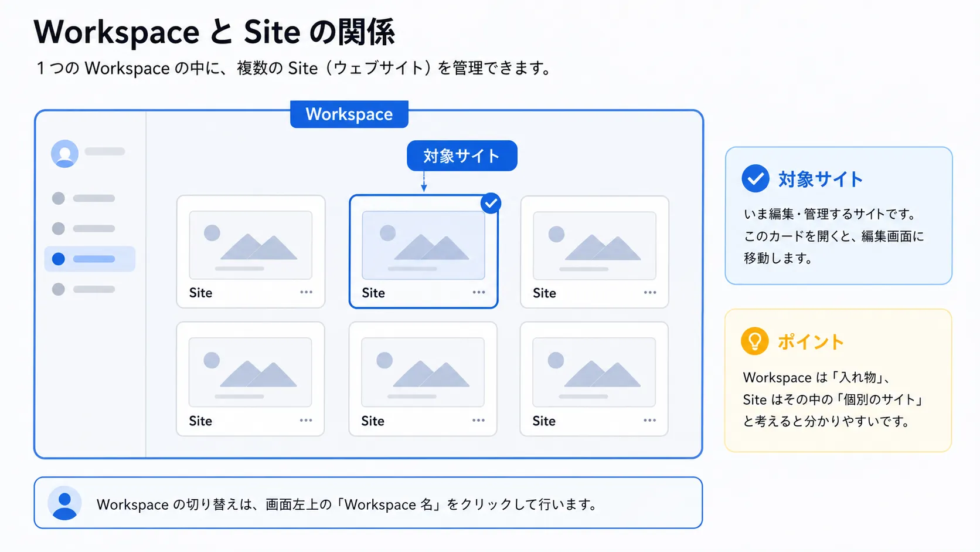
Task: Click the user avatar icon in the bottom Workspace note
Action: click(x=64, y=503)
